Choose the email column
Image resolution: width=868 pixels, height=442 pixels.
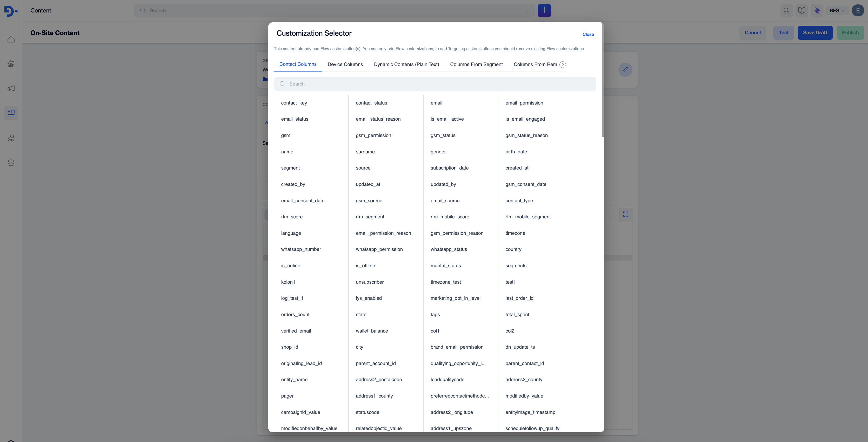pos(436,103)
